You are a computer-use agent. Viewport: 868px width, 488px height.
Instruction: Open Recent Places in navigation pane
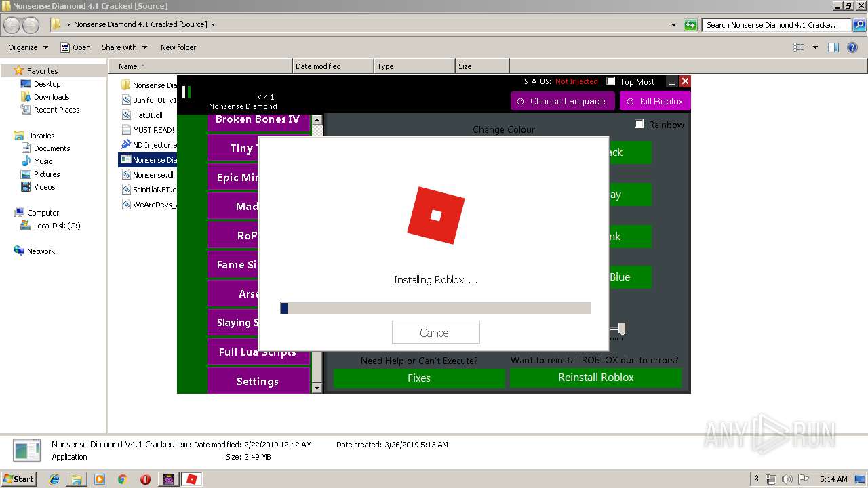point(56,110)
